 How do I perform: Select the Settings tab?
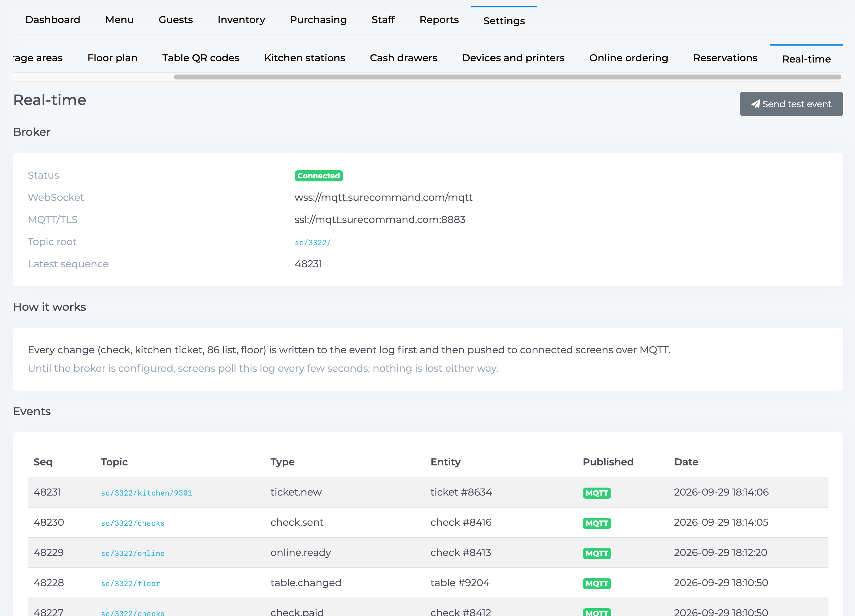coord(504,21)
